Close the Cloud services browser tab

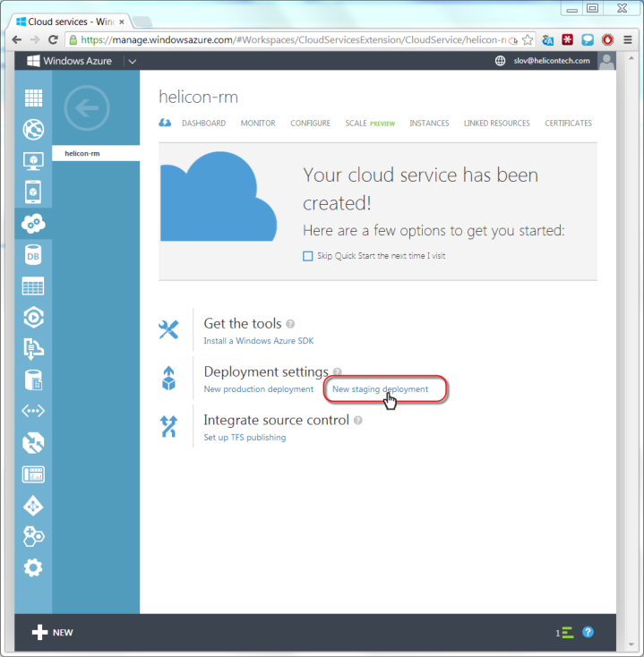[x=122, y=21]
